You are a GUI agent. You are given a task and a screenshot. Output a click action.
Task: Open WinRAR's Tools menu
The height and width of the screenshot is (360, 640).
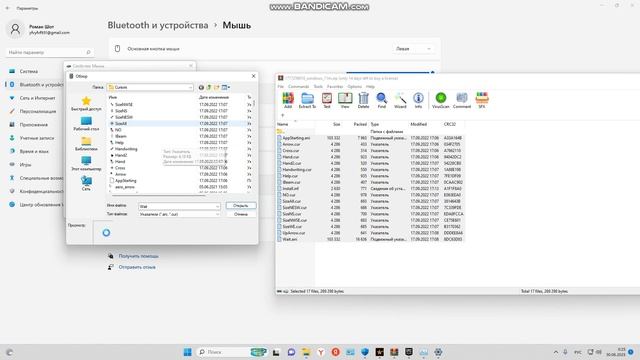(318, 87)
